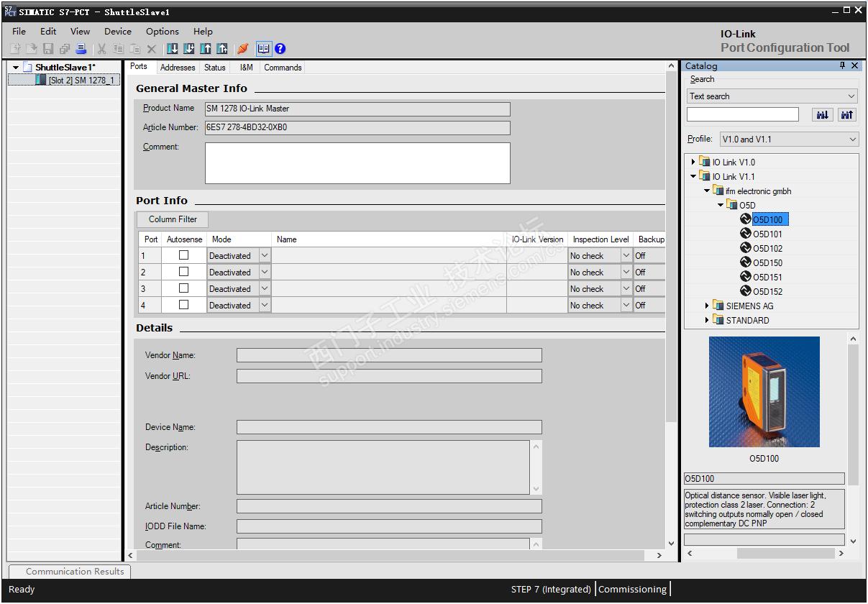This screenshot has height=604, width=868.
Task: Open Mode dropdown for port 2
Action: click(x=265, y=273)
